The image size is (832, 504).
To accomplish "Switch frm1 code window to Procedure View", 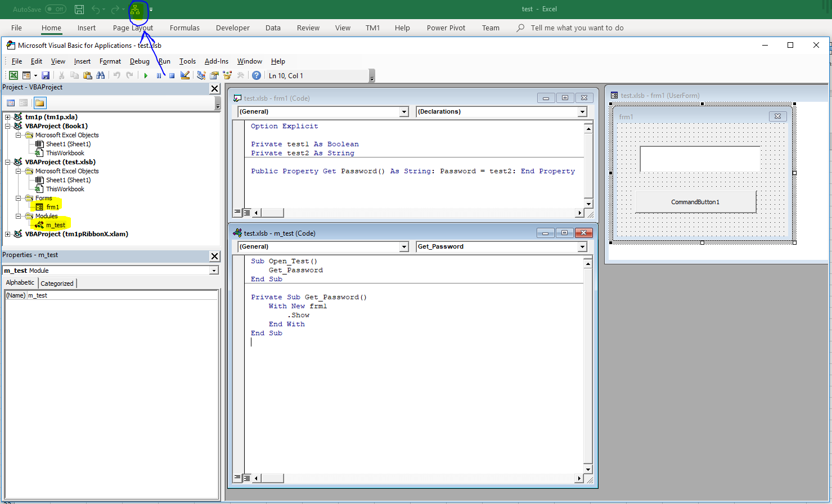I will (237, 213).
